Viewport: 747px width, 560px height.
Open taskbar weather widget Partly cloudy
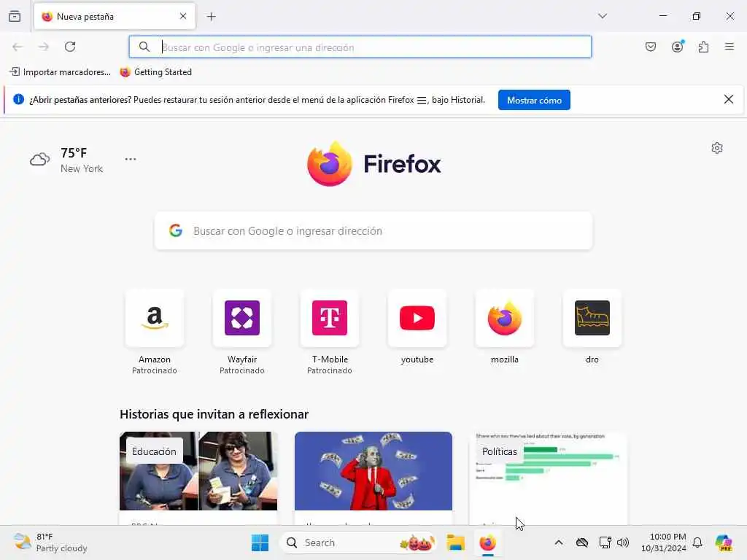(x=50, y=542)
